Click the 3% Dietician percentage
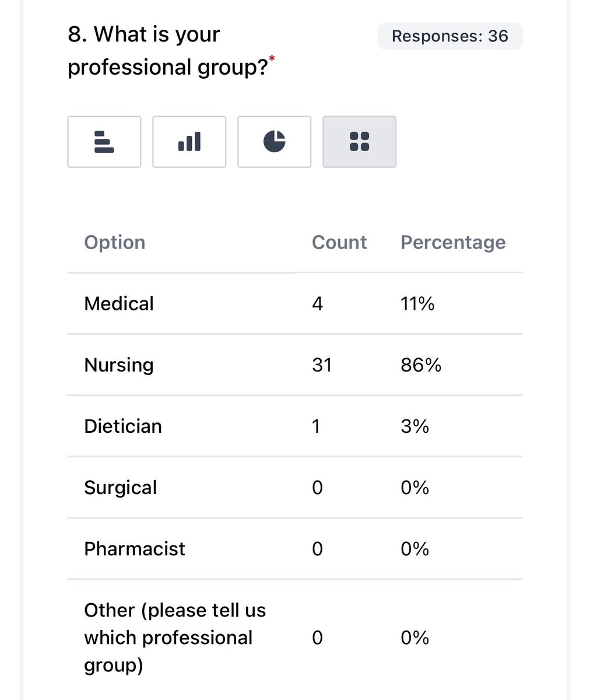The width and height of the screenshot is (590, 700). 415,426
